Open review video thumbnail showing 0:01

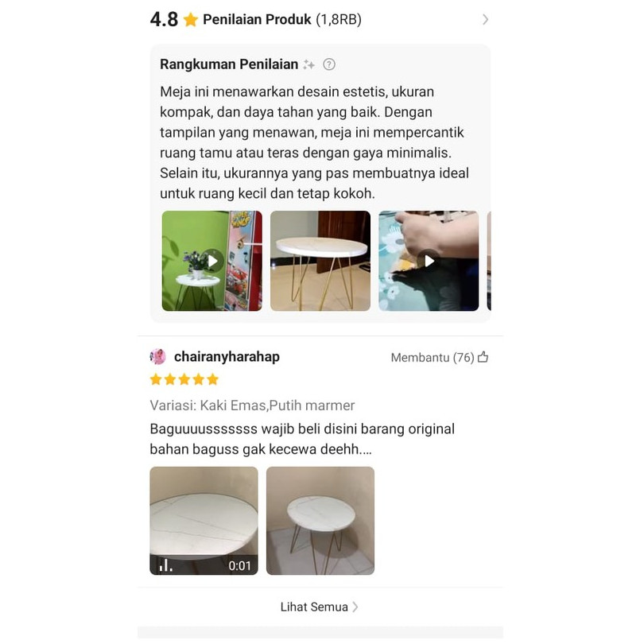click(204, 521)
